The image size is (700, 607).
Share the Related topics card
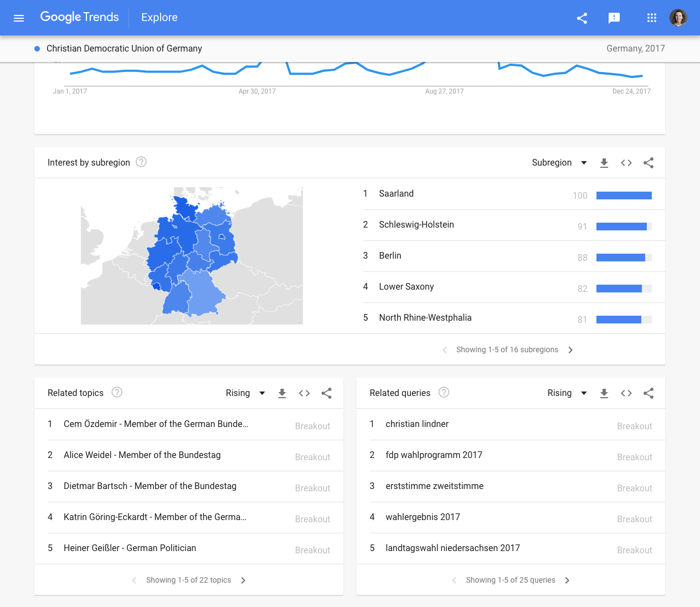pyautogui.click(x=326, y=393)
